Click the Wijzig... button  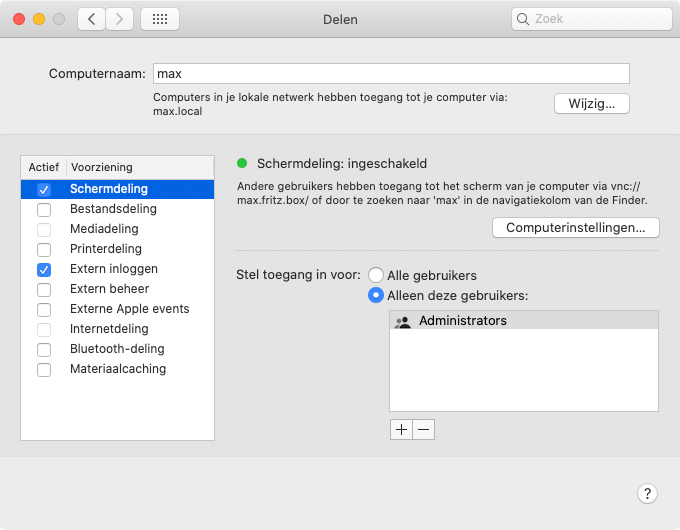click(592, 104)
